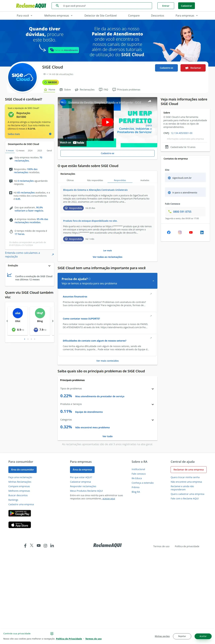Image resolution: width=215 pixels, height=644 pixels.
Task: Play the SIGE Cloud YouTube video
Action: click(108, 122)
